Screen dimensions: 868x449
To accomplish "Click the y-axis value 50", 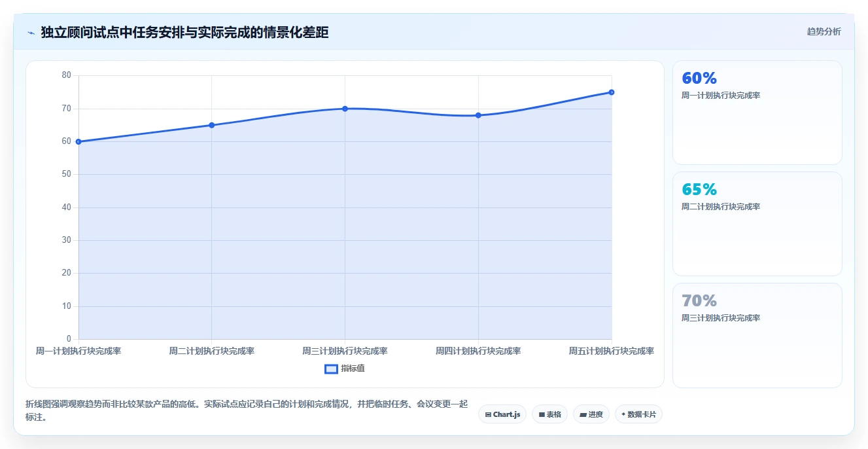I will (x=66, y=174).
